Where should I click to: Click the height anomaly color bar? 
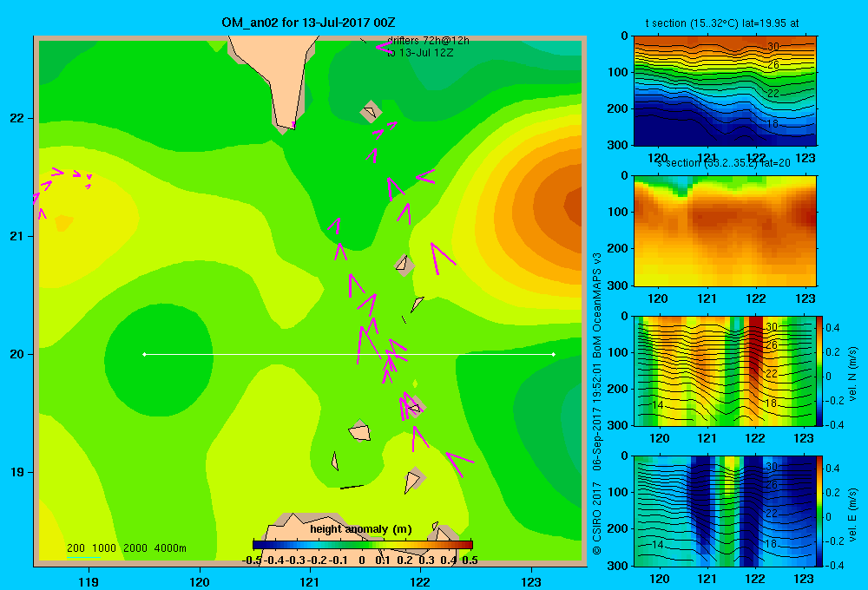(x=363, y=545)
